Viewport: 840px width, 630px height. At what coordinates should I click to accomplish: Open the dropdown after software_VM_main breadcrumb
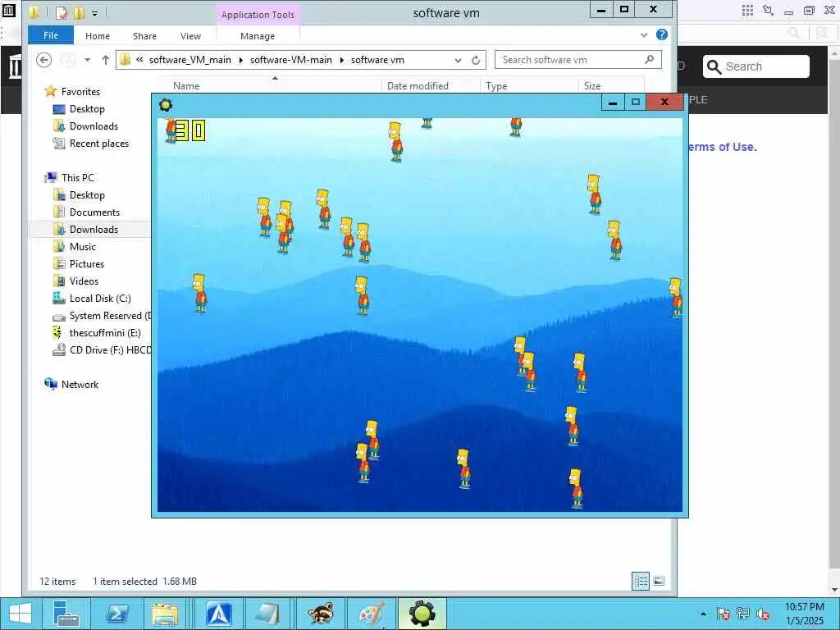click(x=240, y=60)
